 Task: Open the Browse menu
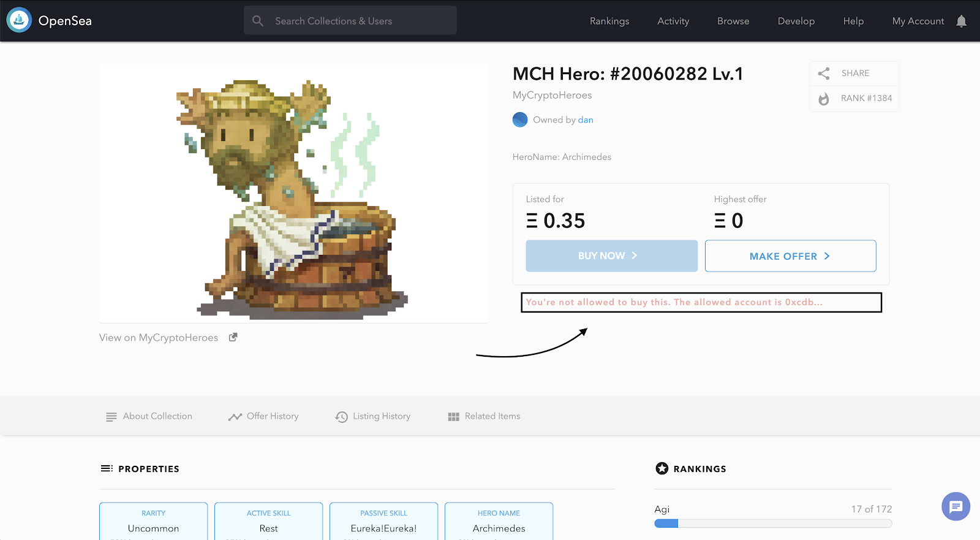pyautogui.click(x=733, y=21)
